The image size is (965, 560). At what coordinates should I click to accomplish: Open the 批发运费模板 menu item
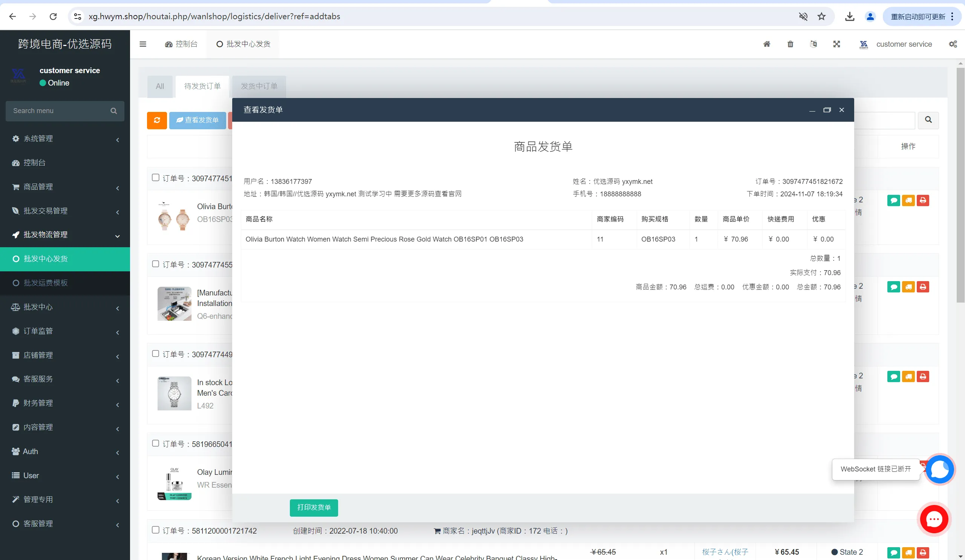point(46,283)
